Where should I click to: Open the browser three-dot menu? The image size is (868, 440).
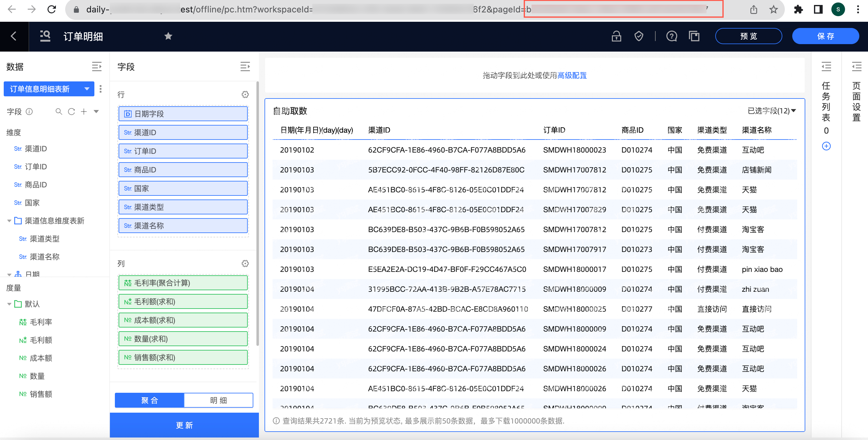pyautogui.click(x=858, y=9)
